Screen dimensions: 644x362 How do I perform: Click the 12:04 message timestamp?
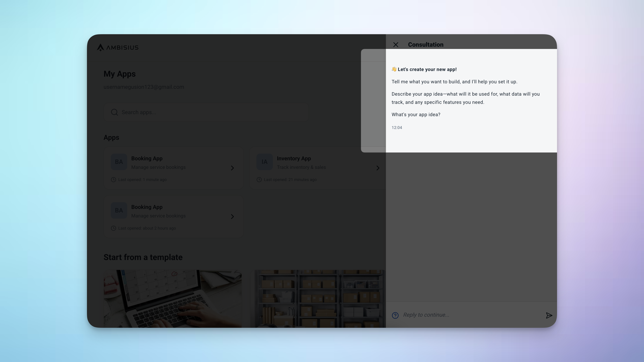(397, 128)
